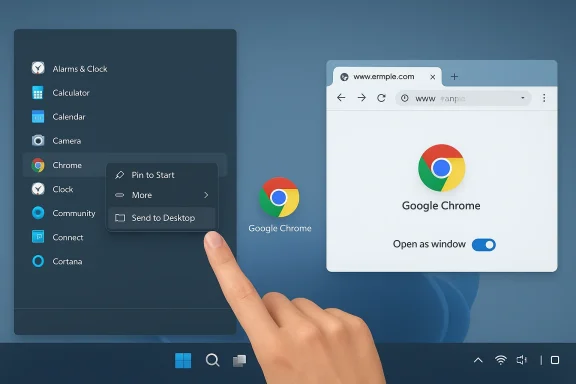Close the www.exmple.com tab
The image size is (576, 384).
pyautogui.click(x=433, y=77)
